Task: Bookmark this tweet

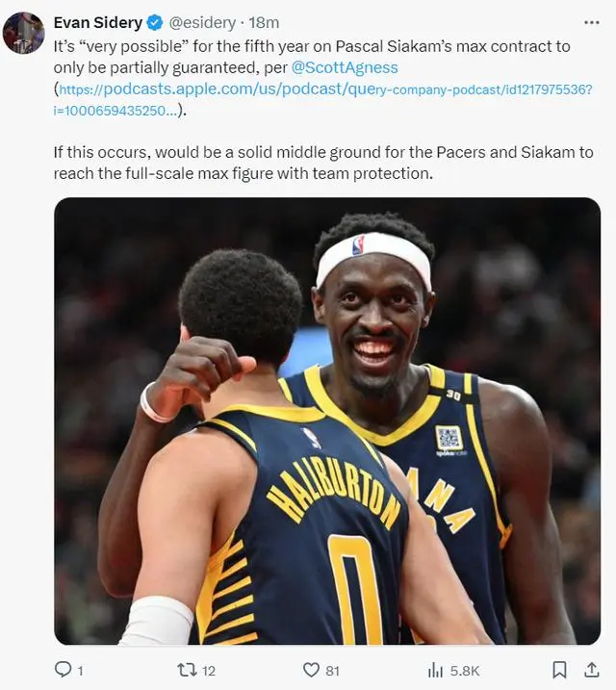Action: coord(559,670)
